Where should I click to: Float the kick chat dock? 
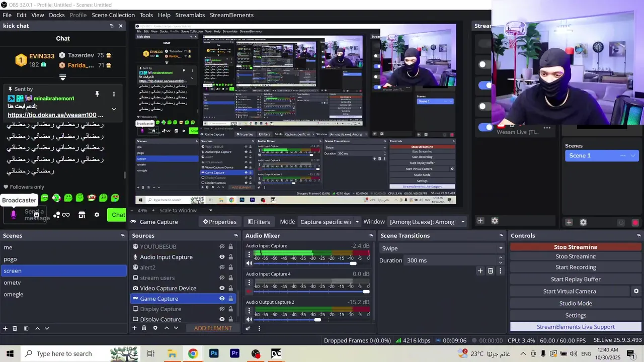click(x=112, y=26)
